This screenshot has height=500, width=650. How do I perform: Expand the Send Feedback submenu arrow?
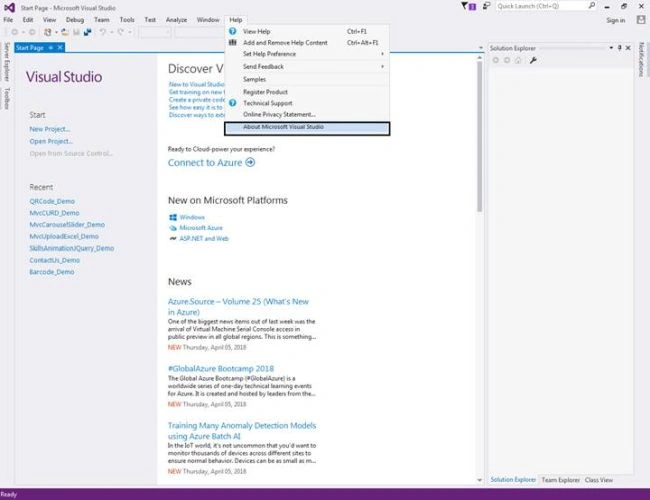[382, 66]
